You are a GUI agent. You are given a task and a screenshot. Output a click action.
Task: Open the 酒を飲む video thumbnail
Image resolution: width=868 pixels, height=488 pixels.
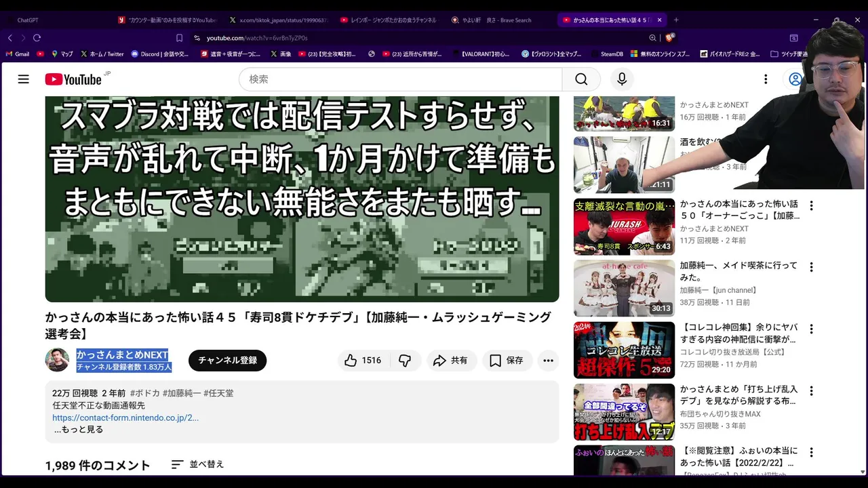624,165
